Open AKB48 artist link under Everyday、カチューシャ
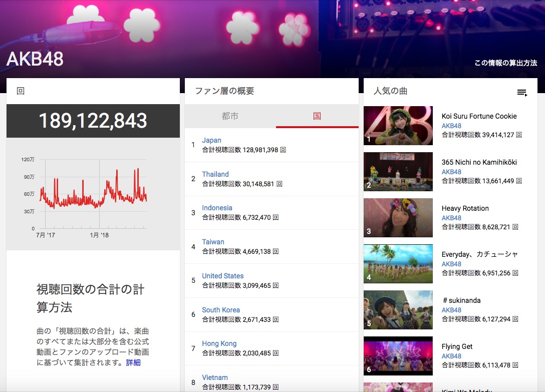 (x=451, y=264)
